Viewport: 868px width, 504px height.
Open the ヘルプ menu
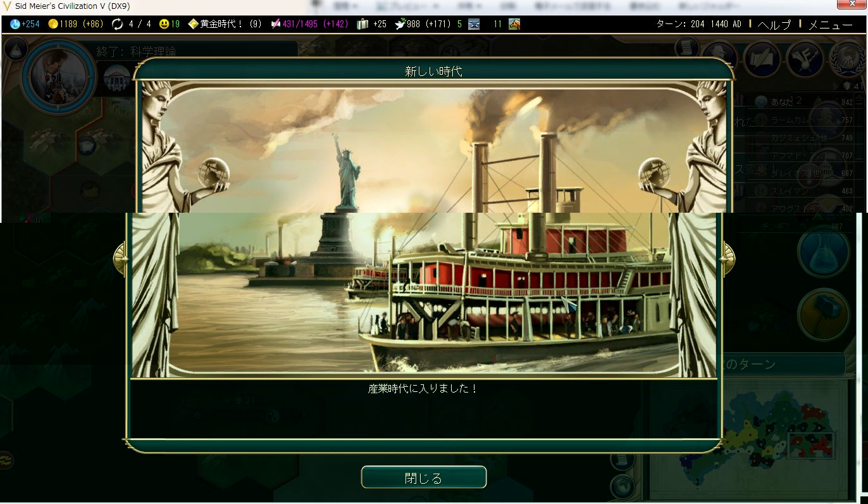click(x=774, y=25)
